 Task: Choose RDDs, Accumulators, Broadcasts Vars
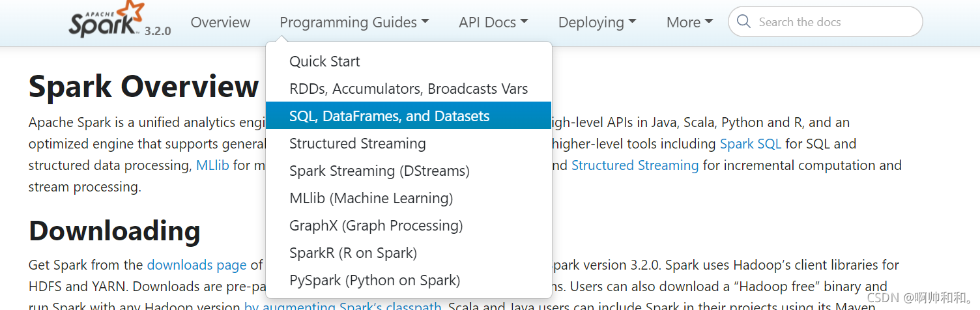(x=409, y=89)
